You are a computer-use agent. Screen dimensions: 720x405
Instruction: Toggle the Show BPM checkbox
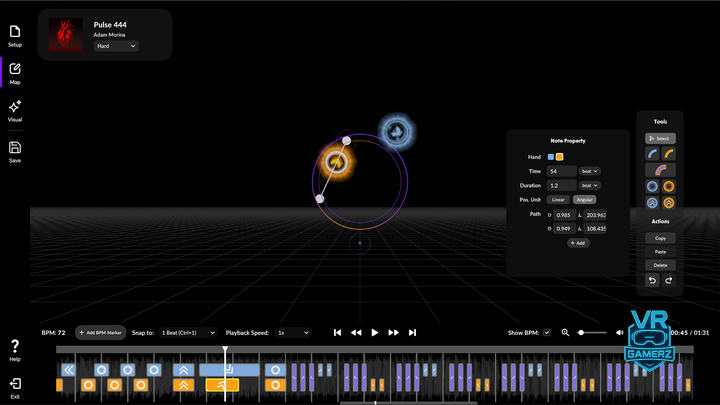coord(547,332)
